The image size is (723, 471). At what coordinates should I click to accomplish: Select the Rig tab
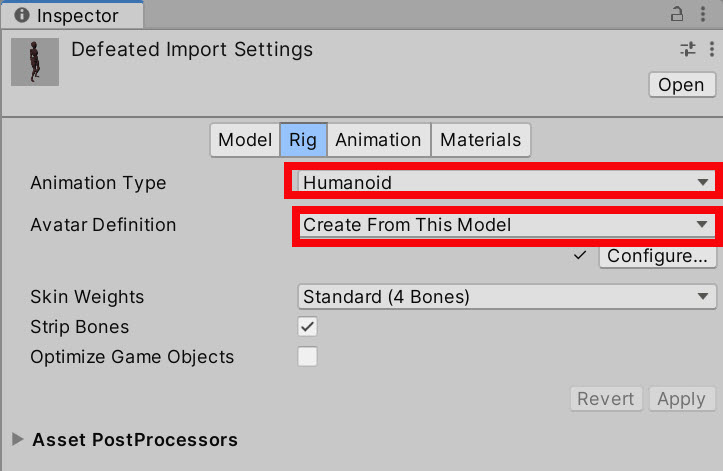coord(303,140)
